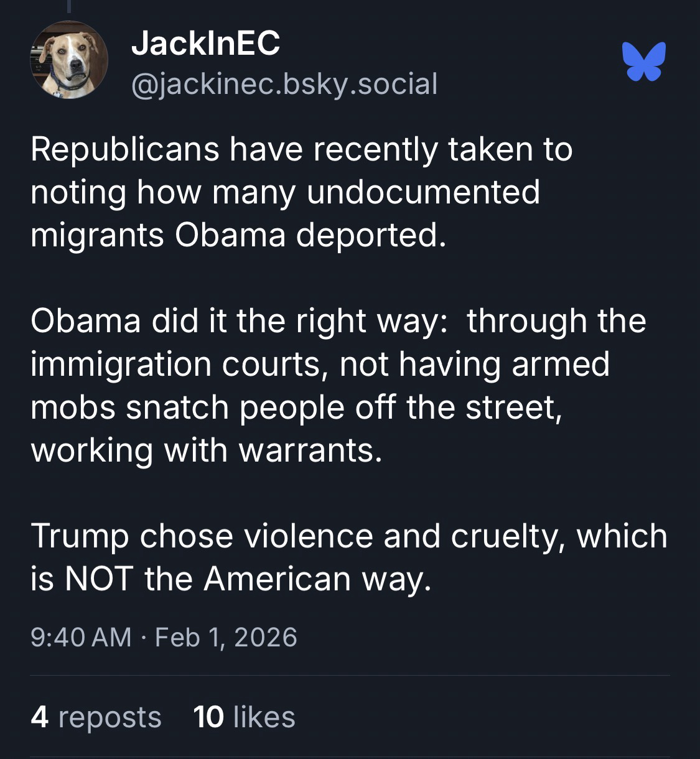View the 10 likes list

point(244,717)
